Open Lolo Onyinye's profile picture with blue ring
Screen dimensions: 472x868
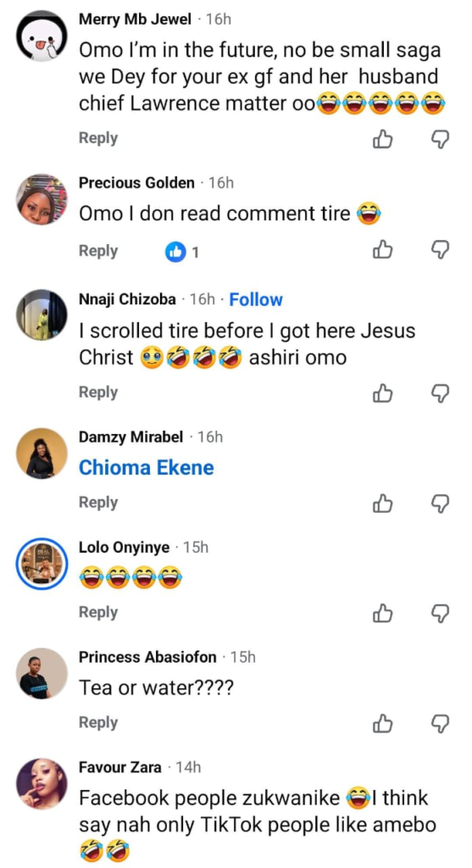click(42, 564)
